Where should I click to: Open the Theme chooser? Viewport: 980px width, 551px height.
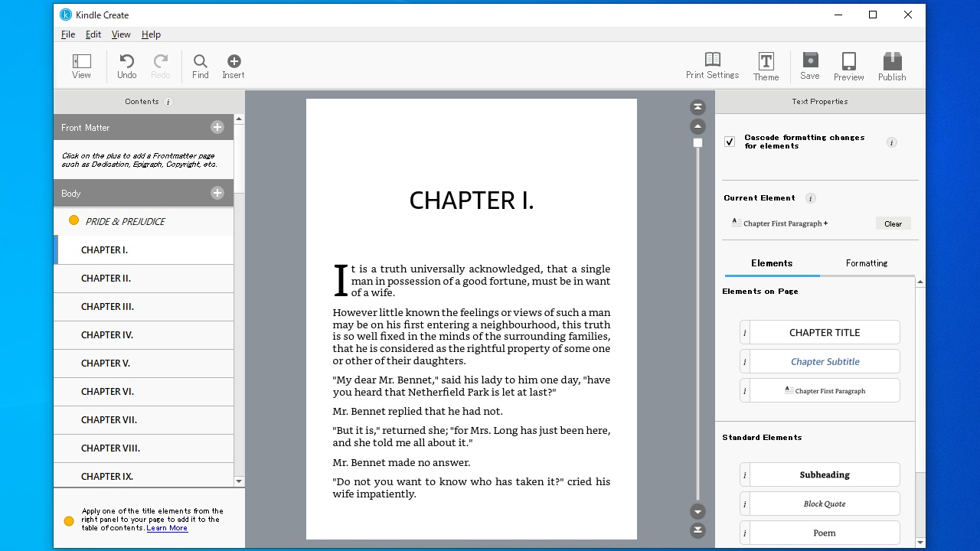pos(766,67)
